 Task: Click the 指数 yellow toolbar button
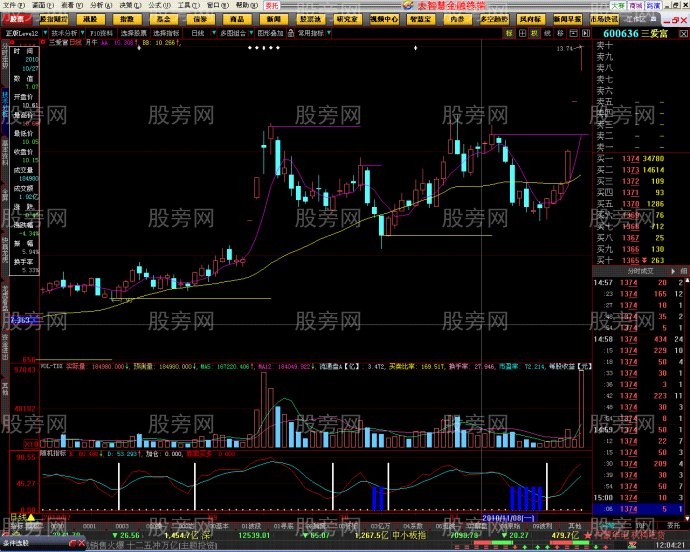(x=127, y=19)
